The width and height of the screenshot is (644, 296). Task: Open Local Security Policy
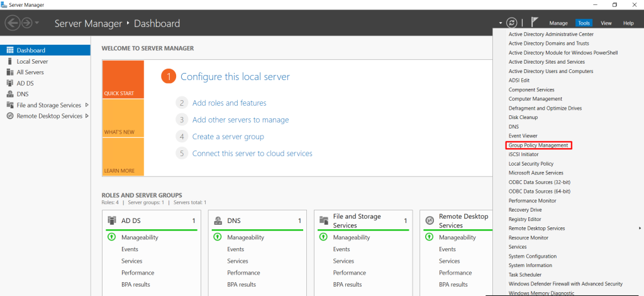click(531, 164)
